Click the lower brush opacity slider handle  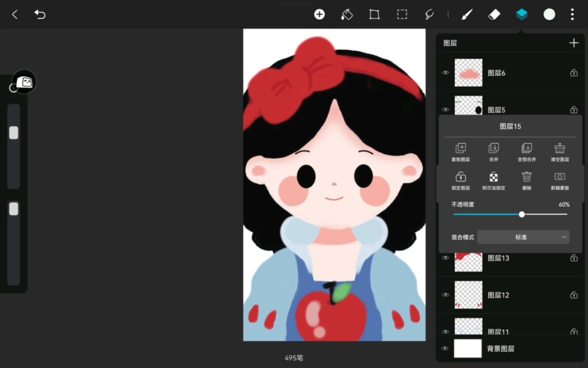pos(14,209)
